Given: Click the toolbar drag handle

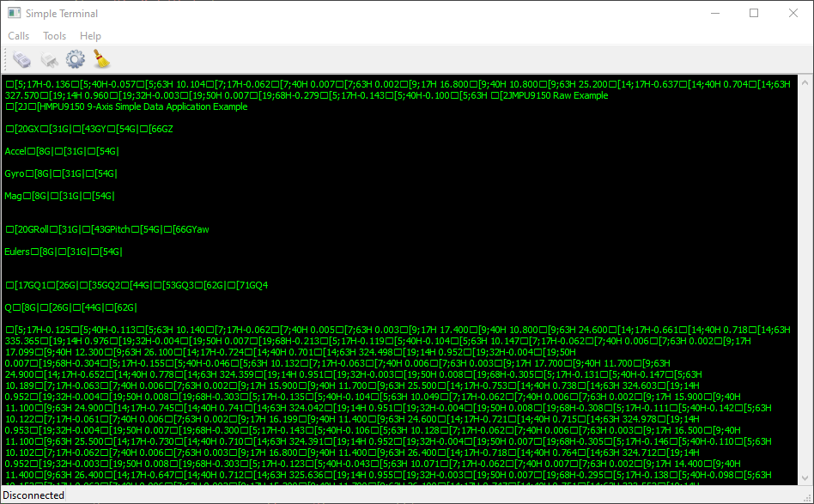Looking at the screenshot, I should (6, 59).
